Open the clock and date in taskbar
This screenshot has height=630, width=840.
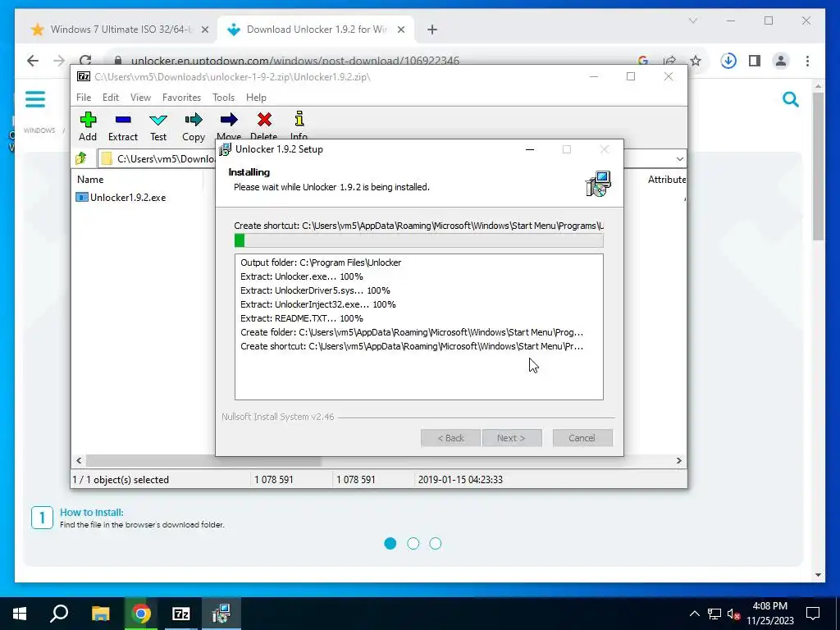tap(769, 614)
